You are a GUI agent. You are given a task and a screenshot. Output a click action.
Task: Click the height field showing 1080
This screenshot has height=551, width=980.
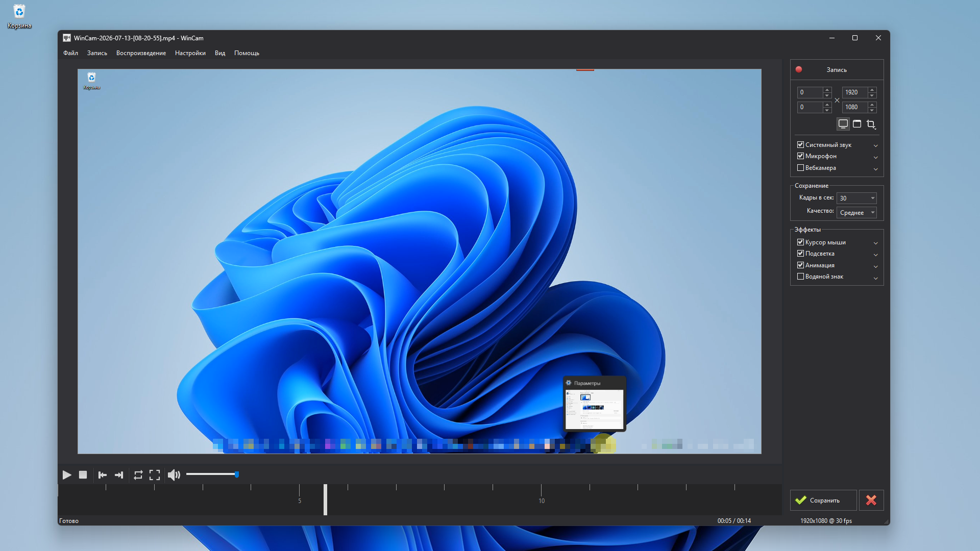[x=855, y=107]
